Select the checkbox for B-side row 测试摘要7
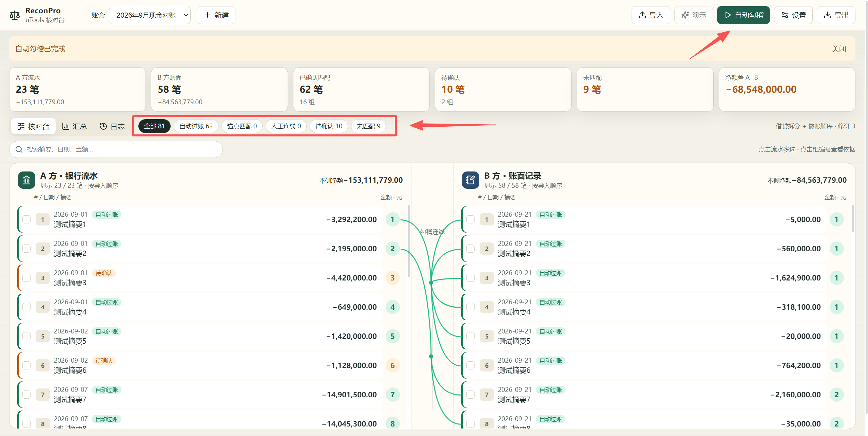 click(x=470, y=395)
